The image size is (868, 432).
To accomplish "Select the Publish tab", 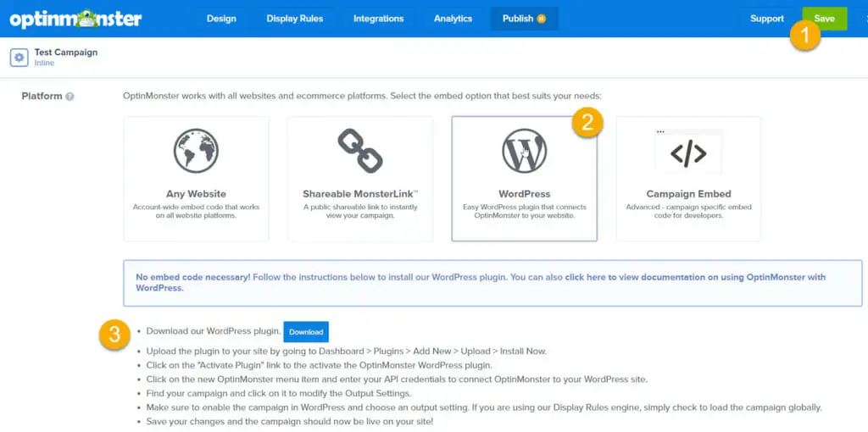I will click(x=524, y=19).
